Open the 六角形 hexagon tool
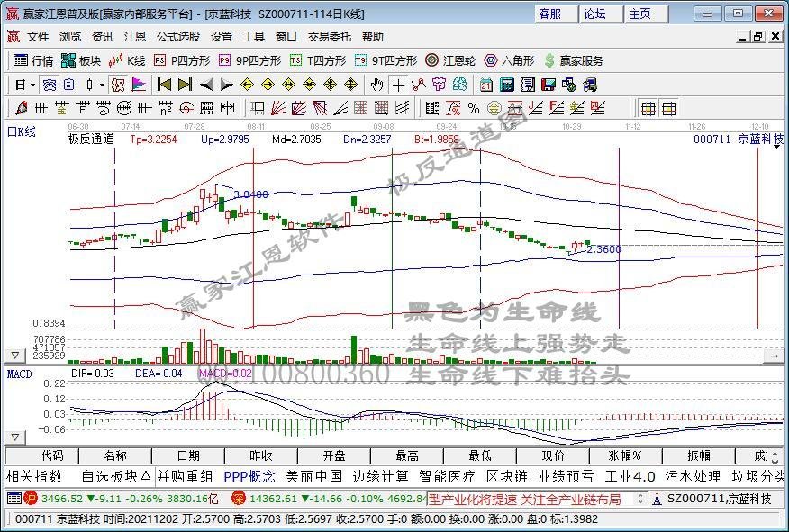789x532 pixels. click(509, 61)
